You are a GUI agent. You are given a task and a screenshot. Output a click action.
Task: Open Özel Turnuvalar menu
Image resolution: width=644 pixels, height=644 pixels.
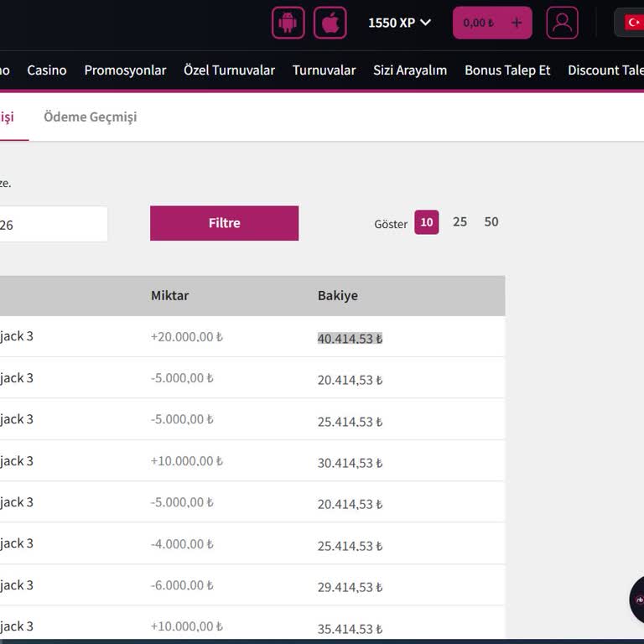coord(229,70)
